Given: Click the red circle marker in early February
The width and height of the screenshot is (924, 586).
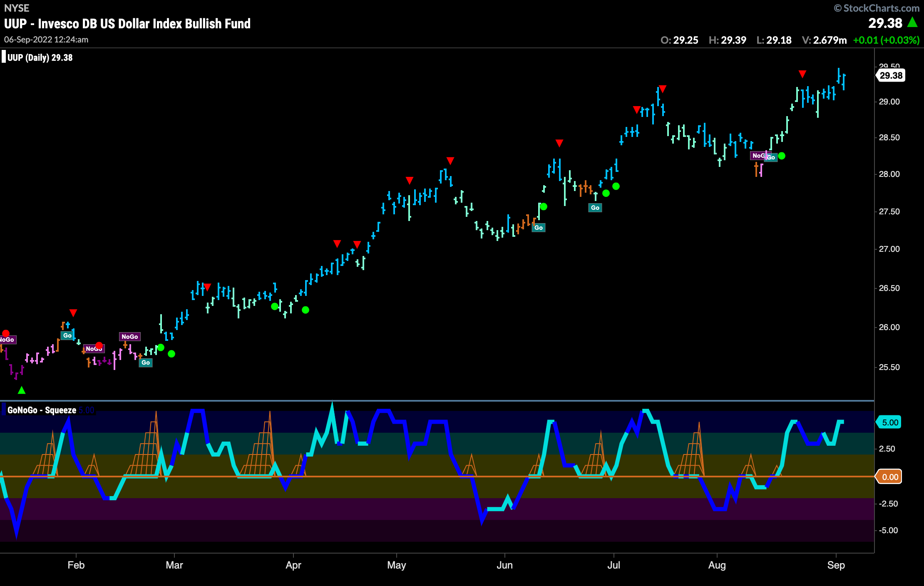Looking at the screenshot, I should 99,345.
